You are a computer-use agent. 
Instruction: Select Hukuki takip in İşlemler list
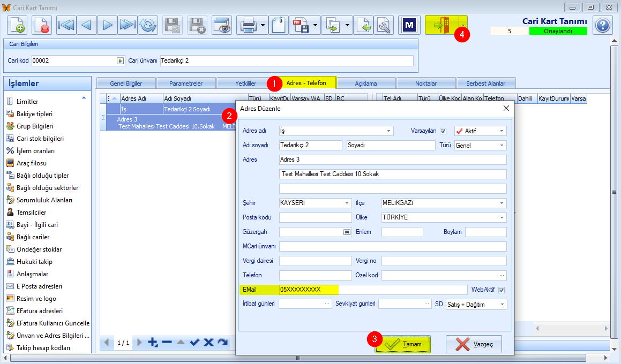[x=34, y=262]
